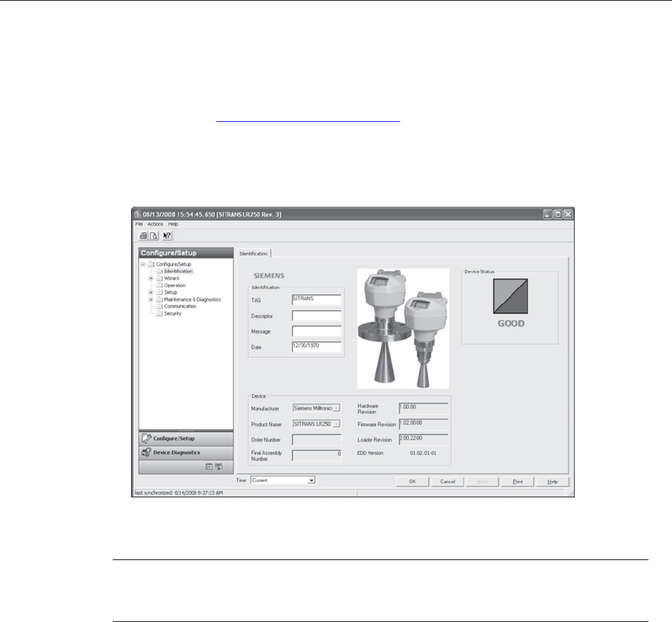This screenshot has height=622, width=672.
Task: Select Maintenance & Diagnostics in the tree
Action: [192, 300]
